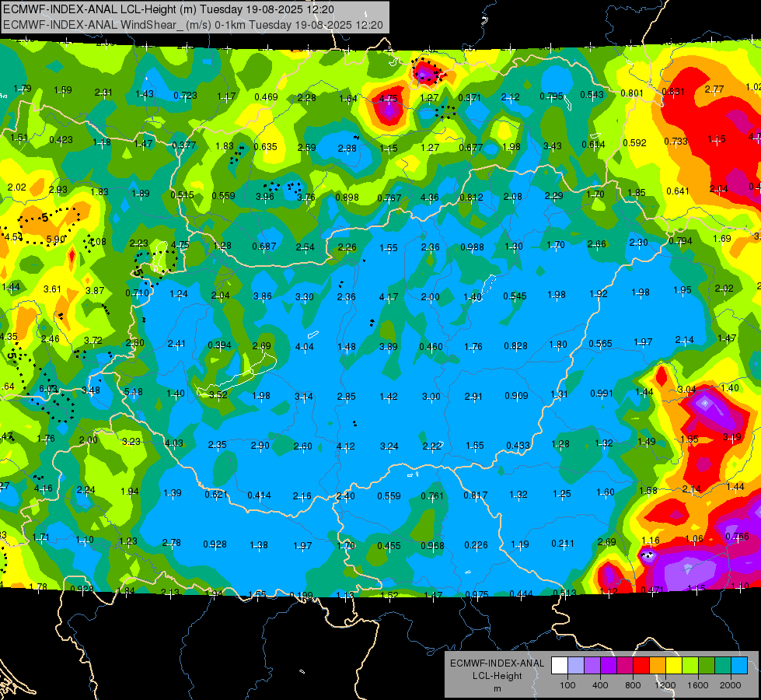Click the wind shear value 2.93

click(x=58, y=190)
